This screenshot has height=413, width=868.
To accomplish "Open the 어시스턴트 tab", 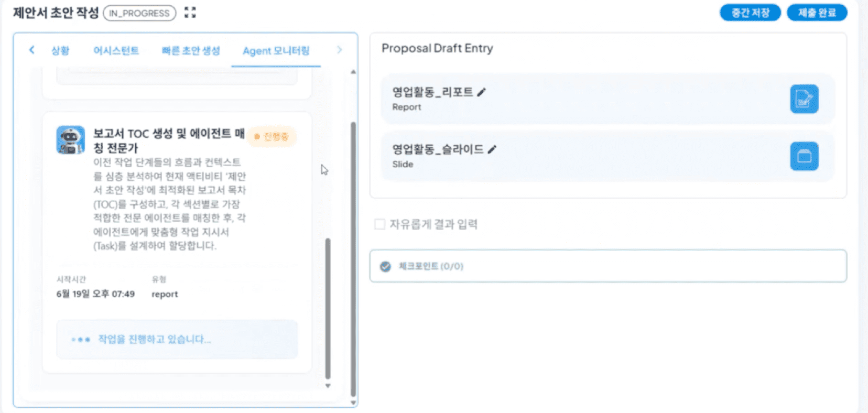I will click(116, 51).
